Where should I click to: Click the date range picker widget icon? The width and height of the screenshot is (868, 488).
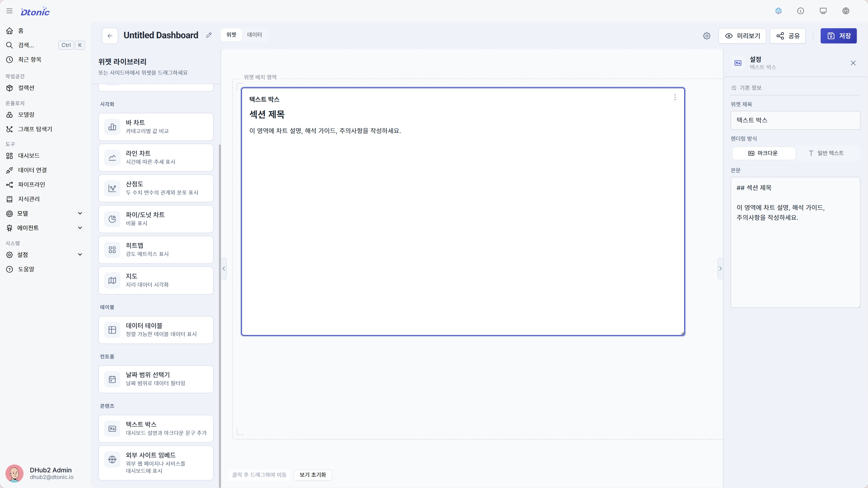[112, 379]
